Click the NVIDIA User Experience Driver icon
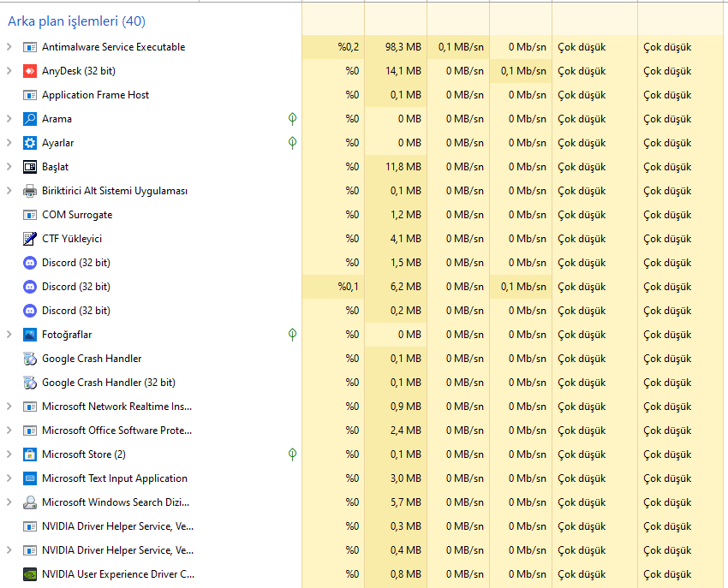This screenshot has height=588, width=728. tap(30, 574)
